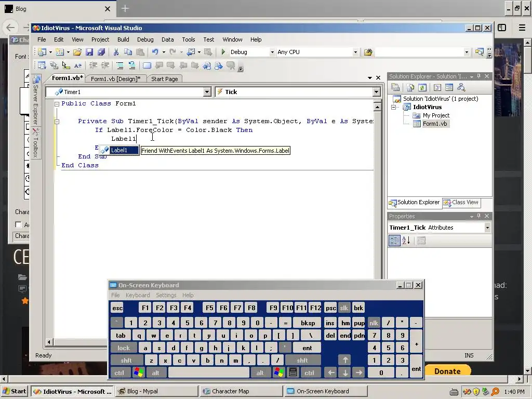The width and height of the screenshot is (532, 399).
Task: Toggle auto-hide pin on Properties panel
Action: point(478,216)
